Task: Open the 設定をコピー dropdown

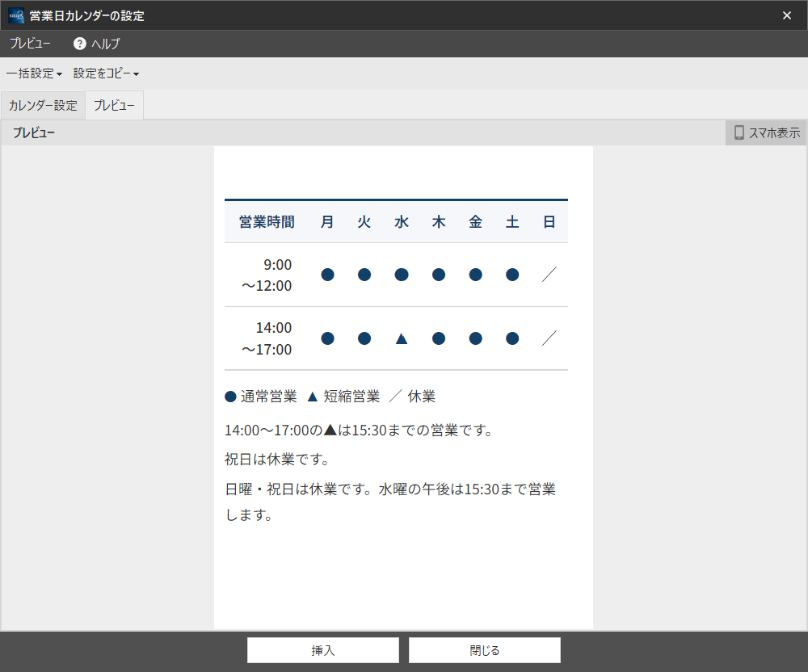Action: point(106,73)
